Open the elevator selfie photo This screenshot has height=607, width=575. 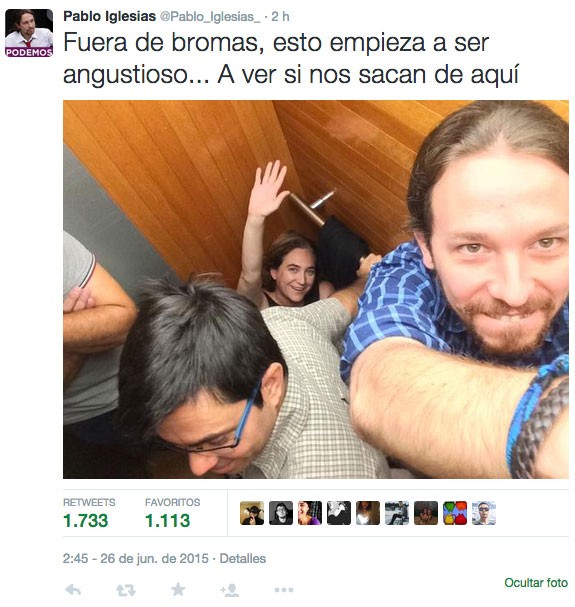click(x=316, y=289)
